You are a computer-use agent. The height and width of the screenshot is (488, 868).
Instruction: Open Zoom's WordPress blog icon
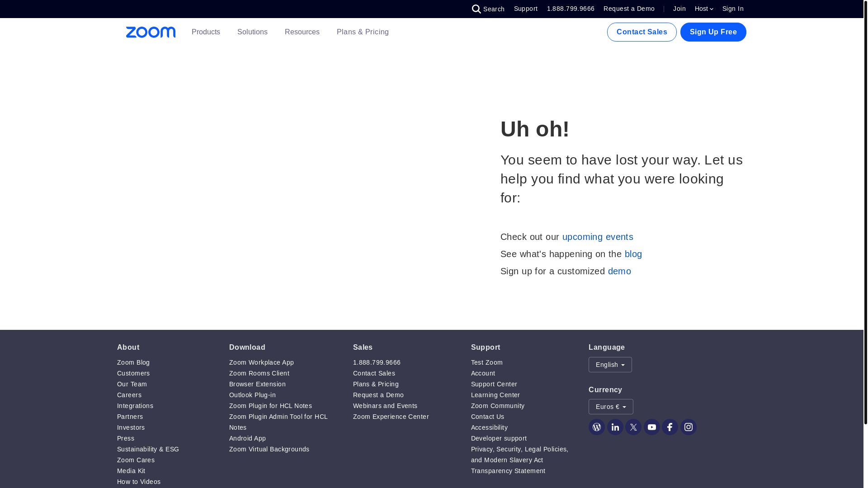click(597, 427)
